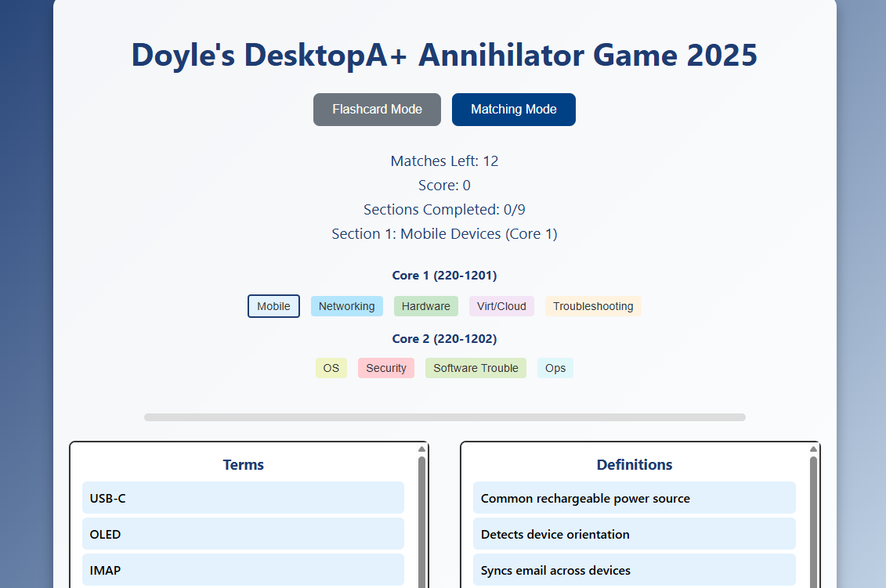Screen dimensions: 886x588
Task: Open the Networking section
Action: point(347,306)
